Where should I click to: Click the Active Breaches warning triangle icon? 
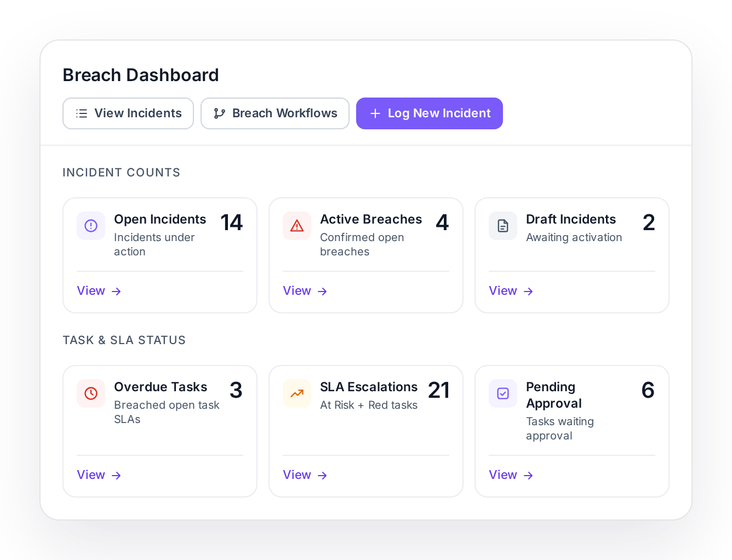297,226
